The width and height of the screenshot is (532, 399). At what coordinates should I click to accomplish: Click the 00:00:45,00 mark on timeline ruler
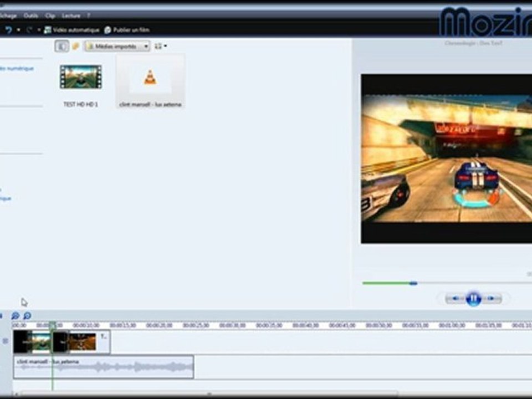(342, 325)
